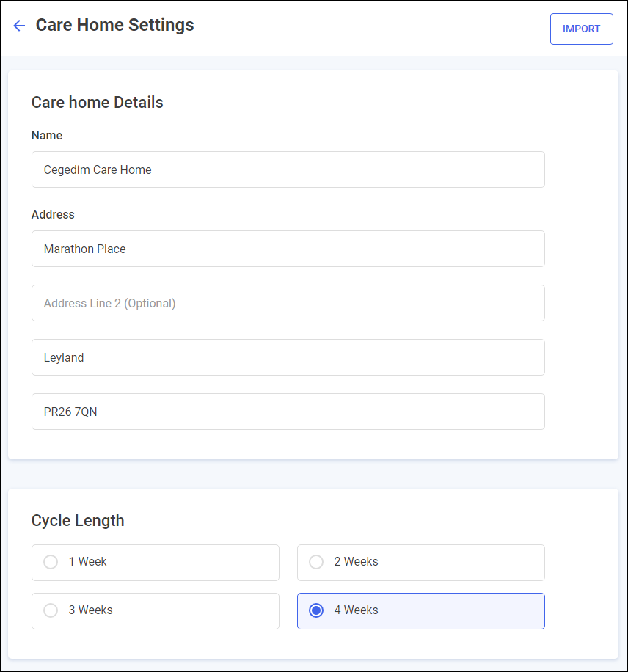Click the '4 Weeks' option label text

pos(356,610)
